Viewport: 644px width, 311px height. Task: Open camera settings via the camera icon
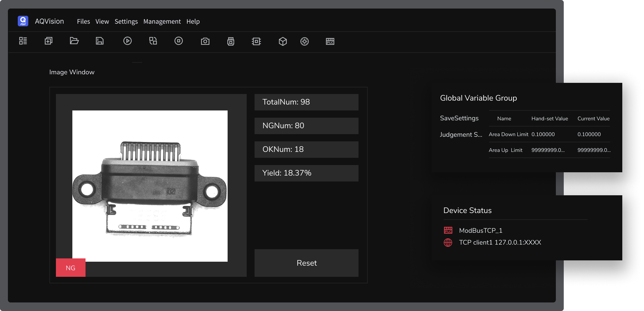[x=205, y=41]
